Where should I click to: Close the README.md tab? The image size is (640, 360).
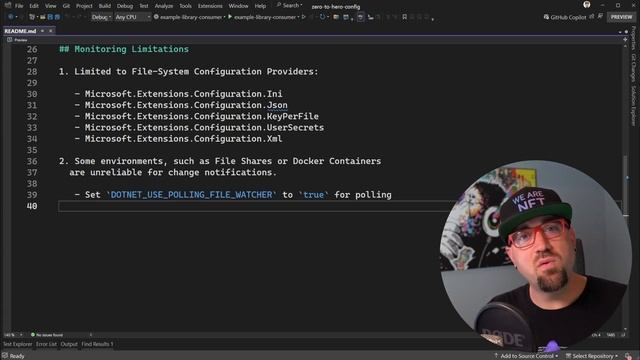tap(51, 31)
